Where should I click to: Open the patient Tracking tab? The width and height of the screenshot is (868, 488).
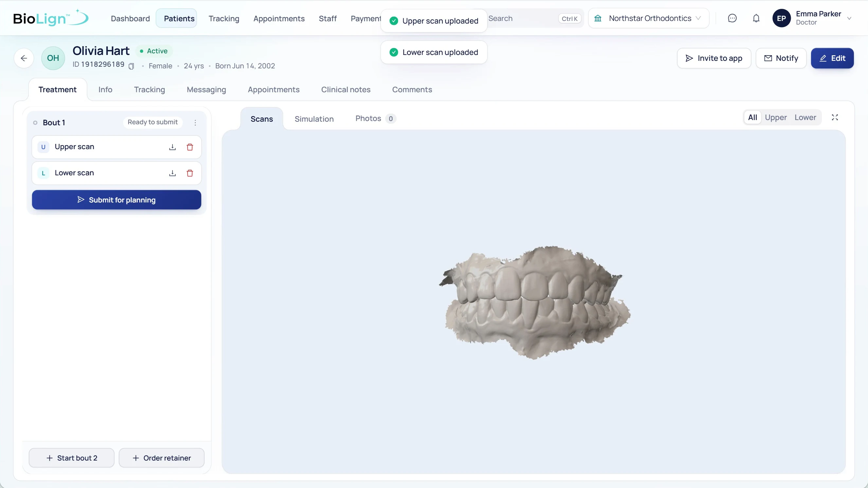[x=149, y=90]
